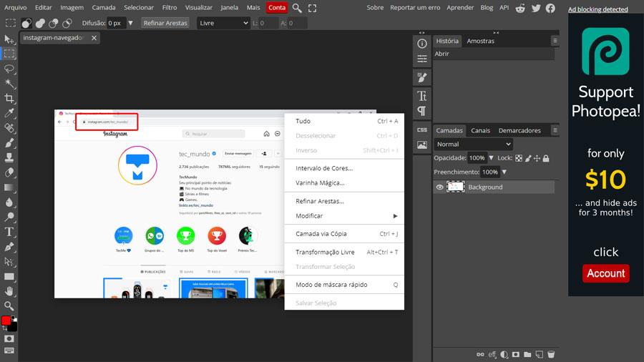644x362 pixels.
Task: Hide the Background layer eye icon
Action: click(x=439, y=187)
